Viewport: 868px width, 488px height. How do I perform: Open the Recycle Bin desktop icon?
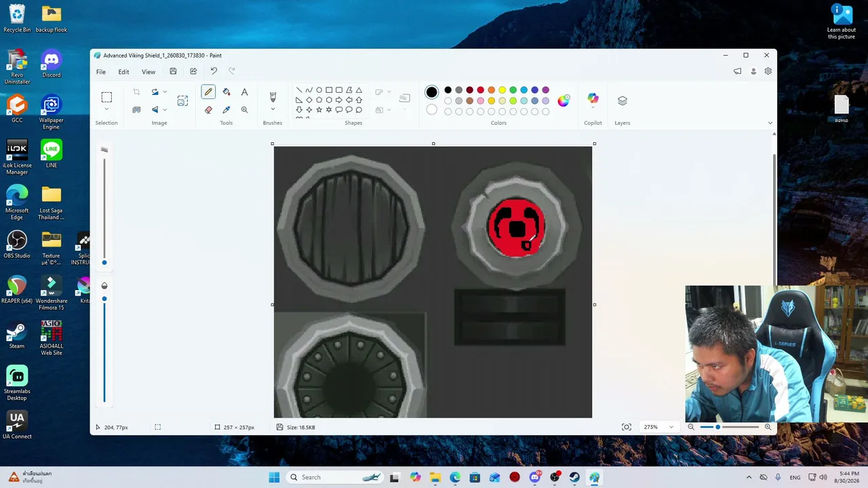pyautogui.click(x=17, y=19)
